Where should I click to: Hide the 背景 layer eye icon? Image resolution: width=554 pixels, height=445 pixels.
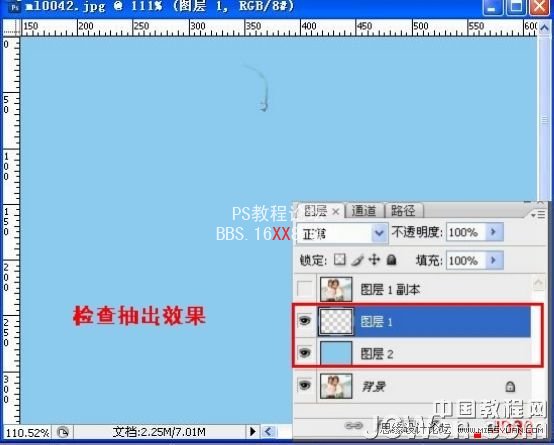click(x=305, y=385)
